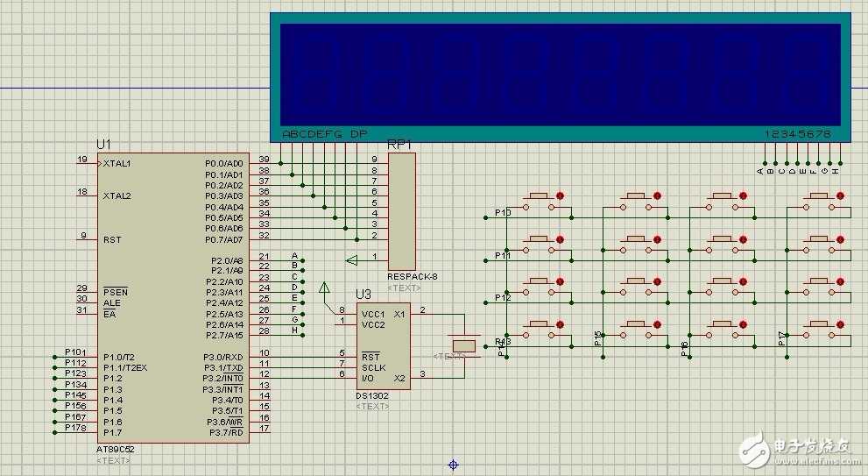
Task: Click the 12345678 digit select label
Action: pyautogui.click(x=798, y=134)
